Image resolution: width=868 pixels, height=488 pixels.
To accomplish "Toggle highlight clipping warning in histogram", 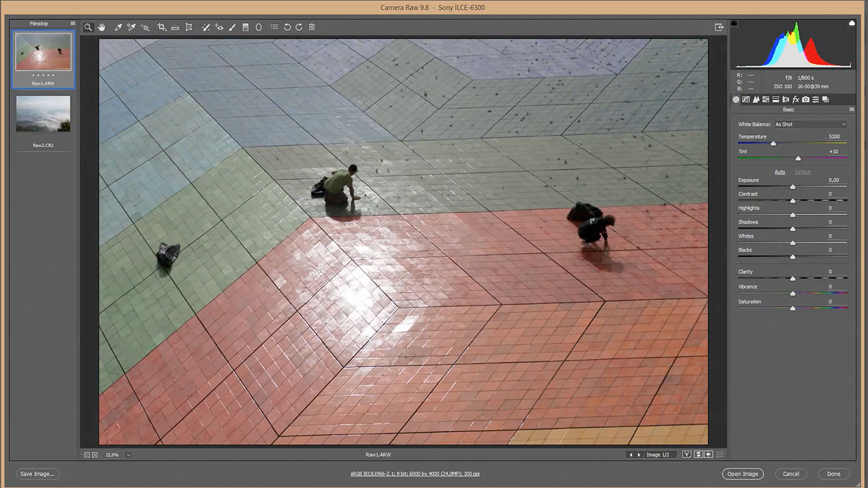I will tap(852, 23).
